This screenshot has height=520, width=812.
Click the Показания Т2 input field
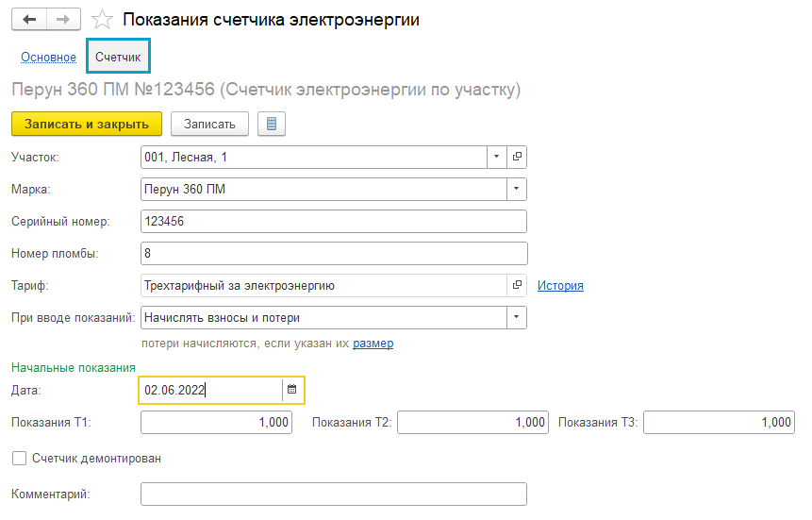pyautogui.click(x=472, y=423)
